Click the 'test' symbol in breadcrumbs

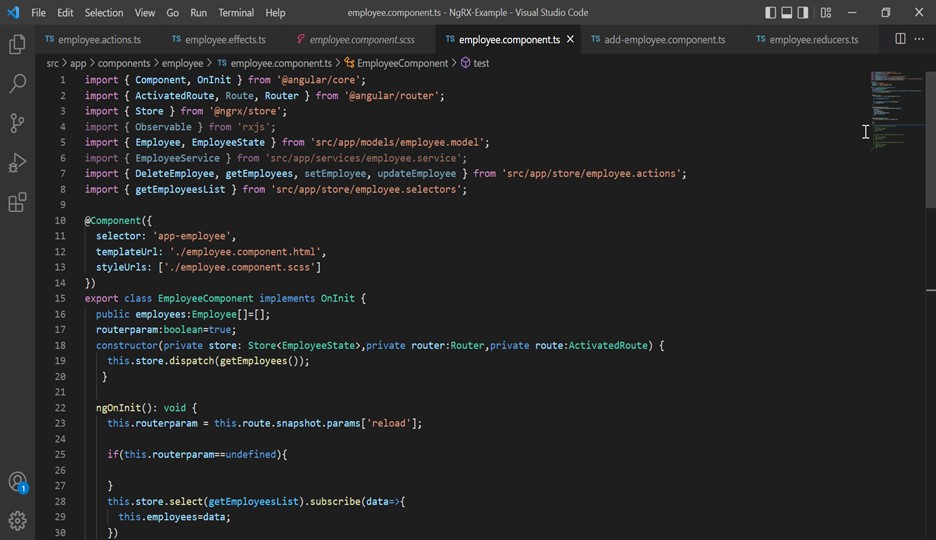pos(481,63)
